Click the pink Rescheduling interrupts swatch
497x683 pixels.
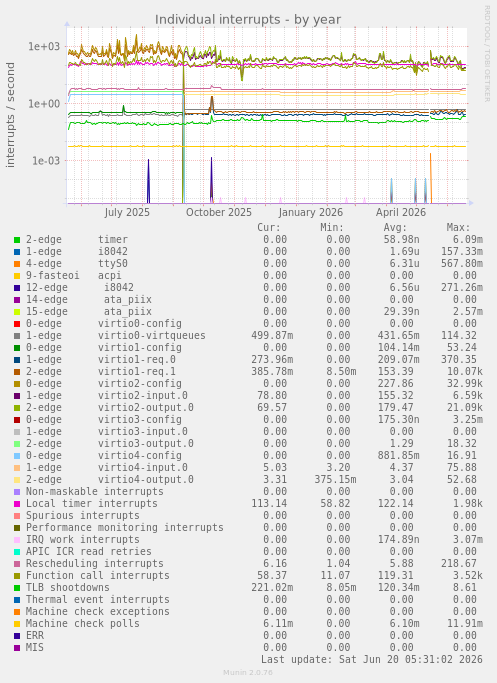17,564
